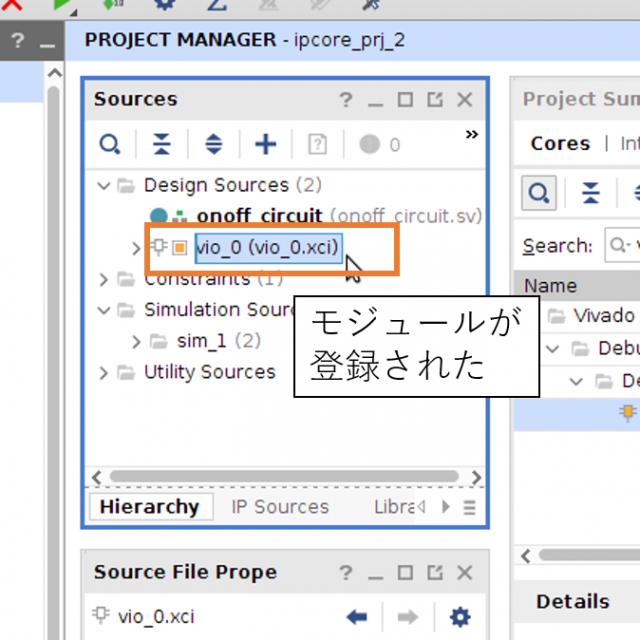Switch to the IP Sources tab

coord(280,507)
